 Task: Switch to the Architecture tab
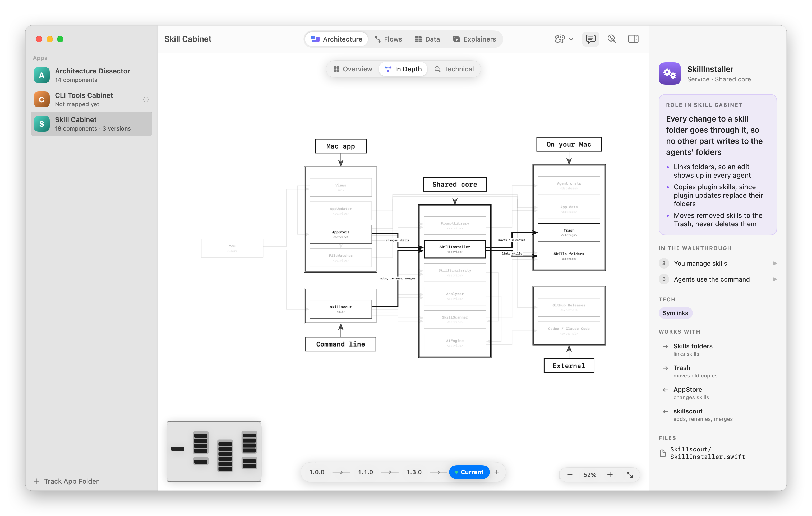[x=336, y=39]
